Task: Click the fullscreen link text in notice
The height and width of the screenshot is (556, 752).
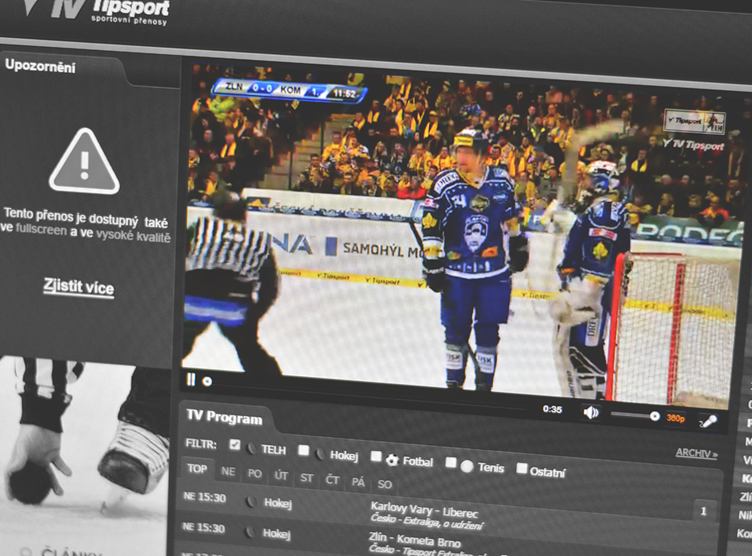Action: tap(41, 229)
